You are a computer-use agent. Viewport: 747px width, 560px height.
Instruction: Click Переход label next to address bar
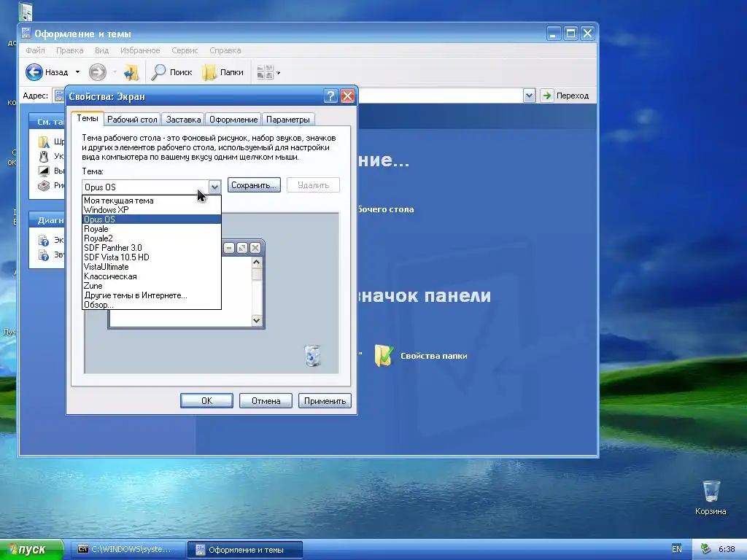click(x=573, y=96)
